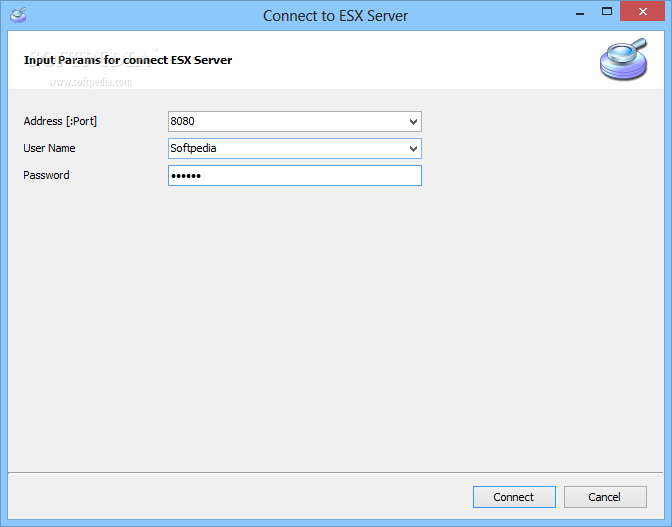Click the magnifier disk icon in the header
This screenshot has height=527, width=672.
tap(624, 59)
